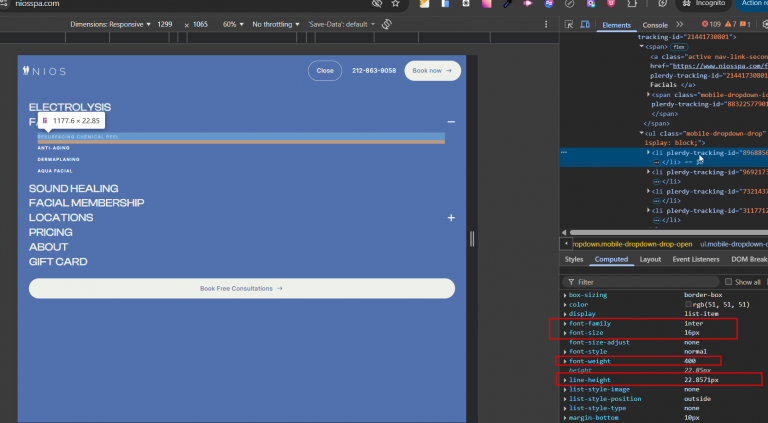Click the eyedropper color picker extension icon

[x=507, y=3]
